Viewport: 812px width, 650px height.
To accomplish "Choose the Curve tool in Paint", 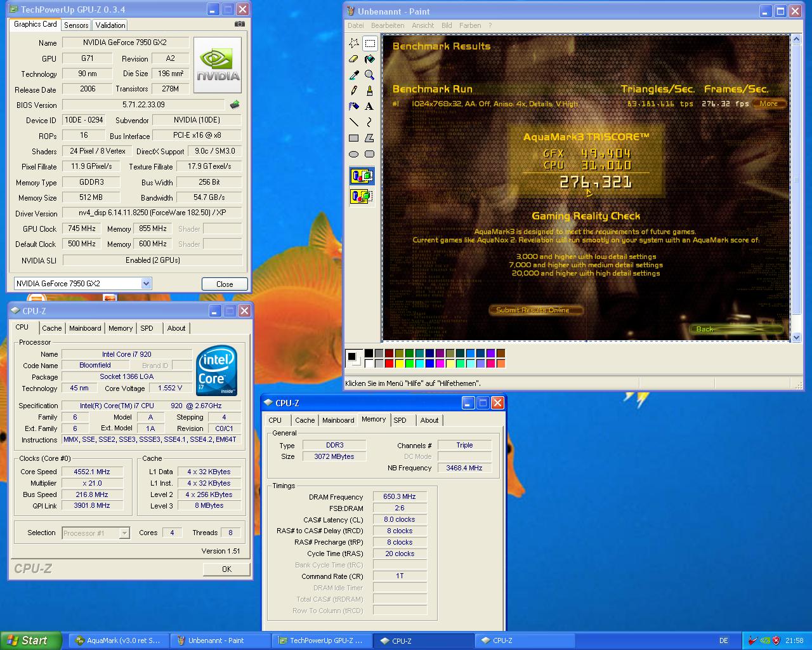I will [x=370, y=122].
